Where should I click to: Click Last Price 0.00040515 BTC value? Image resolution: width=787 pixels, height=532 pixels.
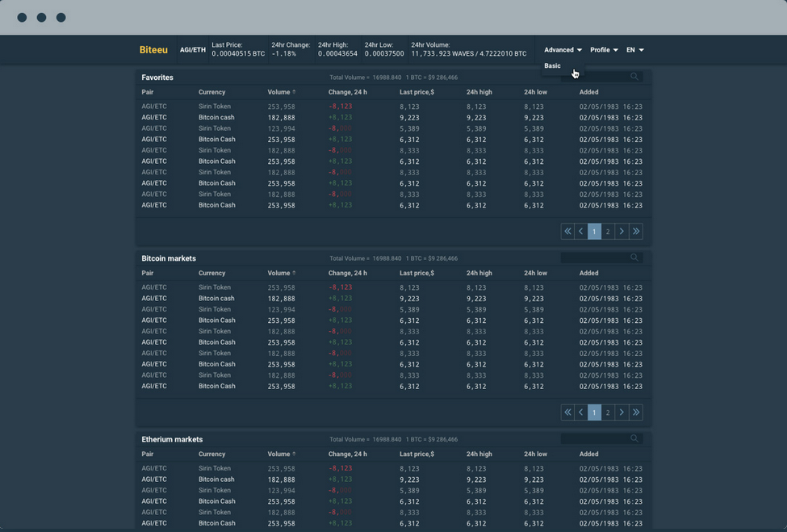pos(238,54)
